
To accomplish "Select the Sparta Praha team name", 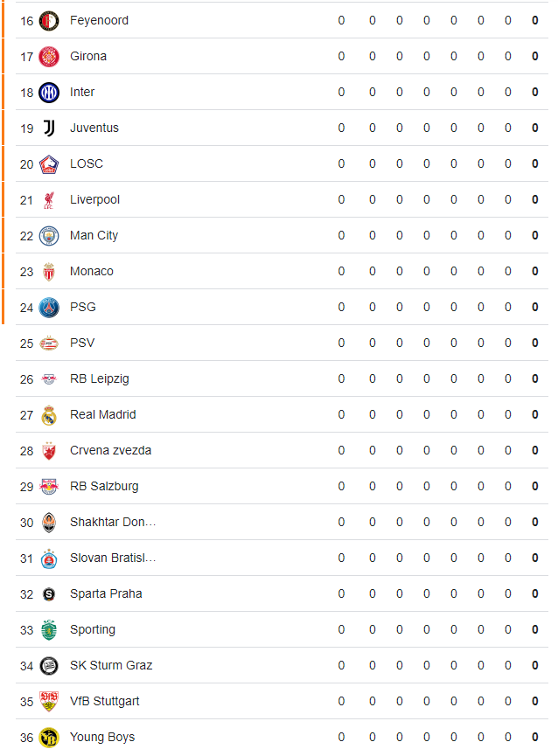I will (106, 593).
